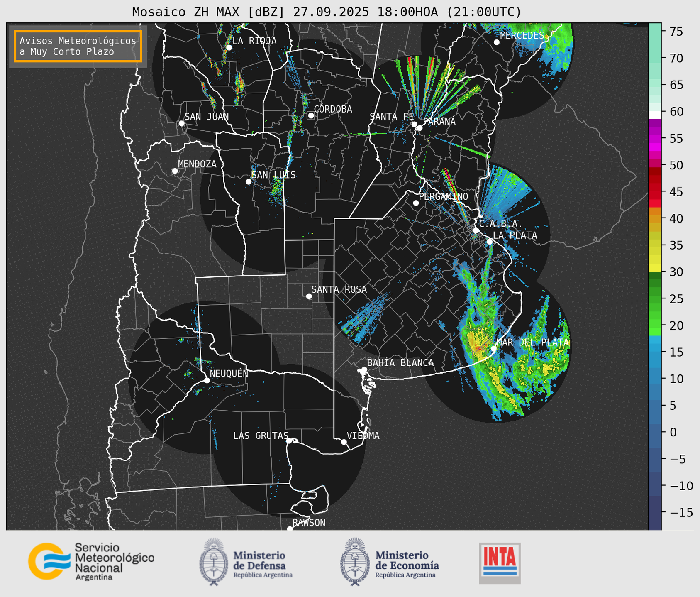The image size is (700, 597).
Task: Click the MAR DEL PLATA label text
Action: click(x=532, y=343)
